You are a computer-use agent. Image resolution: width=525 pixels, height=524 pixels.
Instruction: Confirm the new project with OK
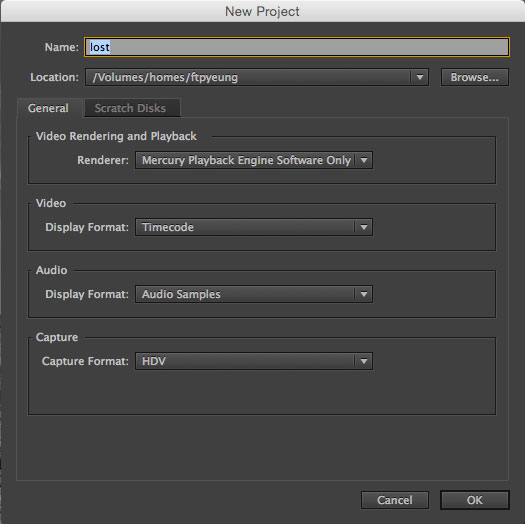(x=474, y=500)
